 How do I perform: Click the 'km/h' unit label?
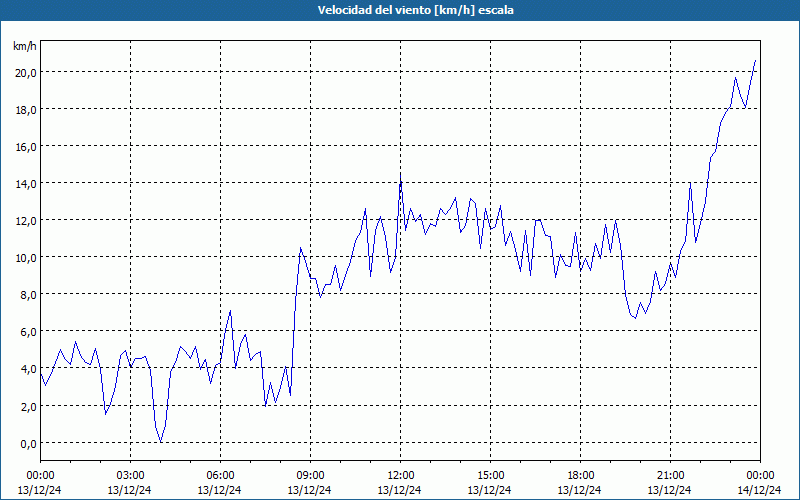(x=24, y=46)
